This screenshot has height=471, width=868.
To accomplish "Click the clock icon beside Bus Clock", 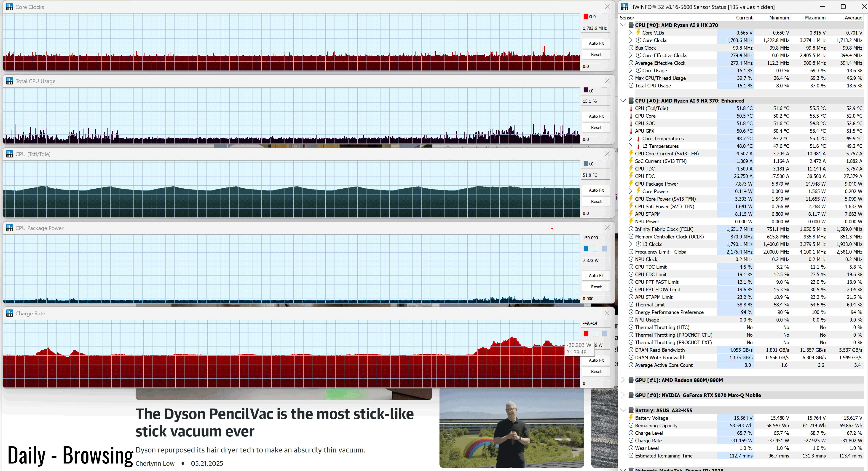I will pos(631,48).
